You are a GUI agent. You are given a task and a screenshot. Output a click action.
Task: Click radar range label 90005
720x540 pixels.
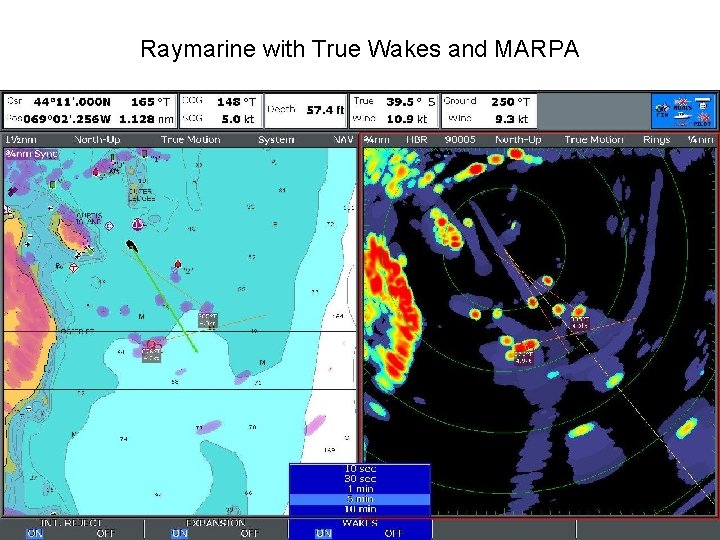460,140
